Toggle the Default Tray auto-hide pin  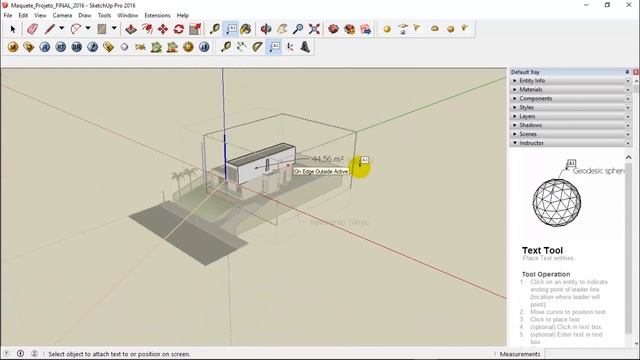pos(627,72)
